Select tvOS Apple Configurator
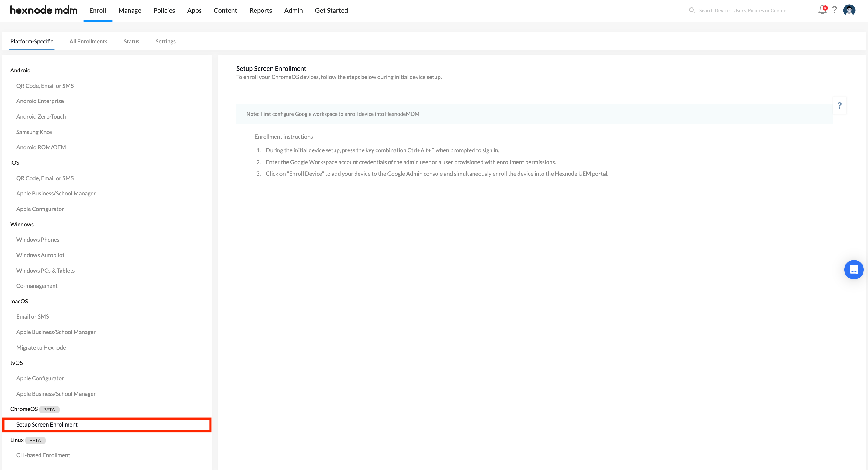Viewport: 868px width, 470px height. click(40, 378)
